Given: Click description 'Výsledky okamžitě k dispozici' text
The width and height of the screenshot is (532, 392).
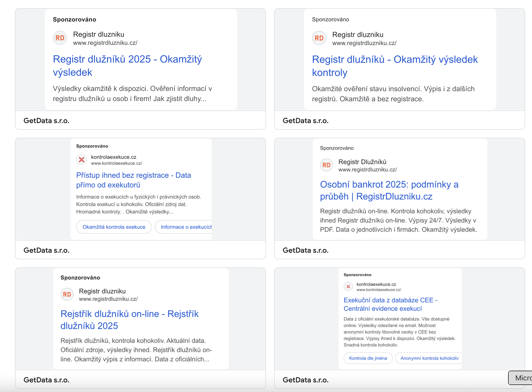Looking at the screenshot, I should [x=132, y=94].
